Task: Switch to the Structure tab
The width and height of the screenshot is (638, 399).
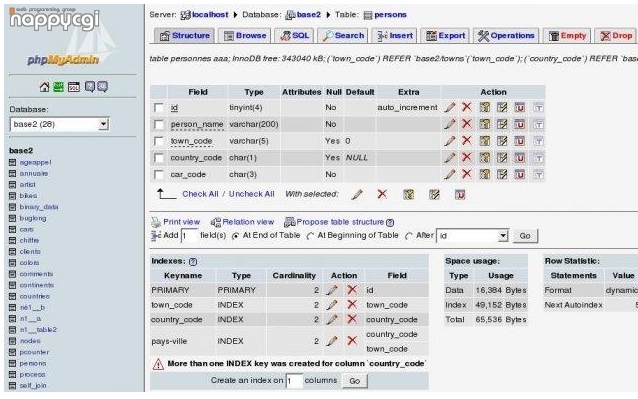Action: pos(184,36)
